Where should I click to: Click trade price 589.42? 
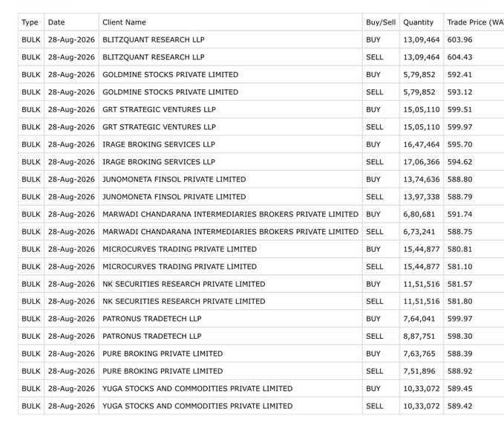point(460,406)
